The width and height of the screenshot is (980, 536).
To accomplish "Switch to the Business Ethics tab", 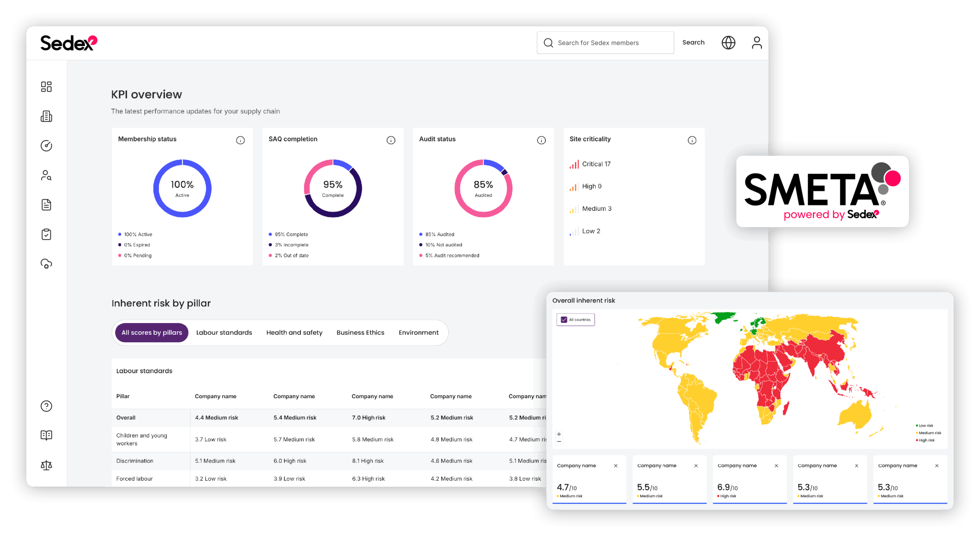I will 360,332.
